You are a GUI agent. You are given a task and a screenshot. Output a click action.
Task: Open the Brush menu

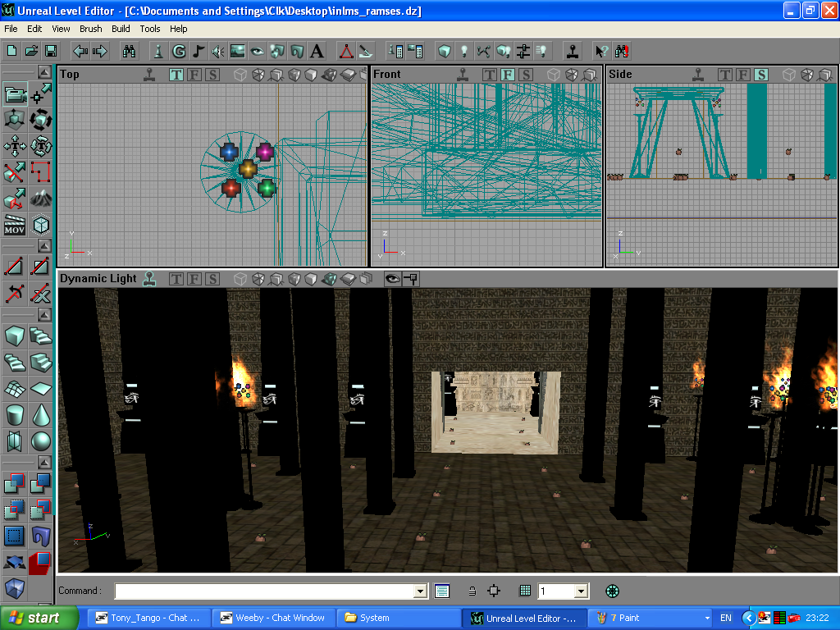[90, 29]
